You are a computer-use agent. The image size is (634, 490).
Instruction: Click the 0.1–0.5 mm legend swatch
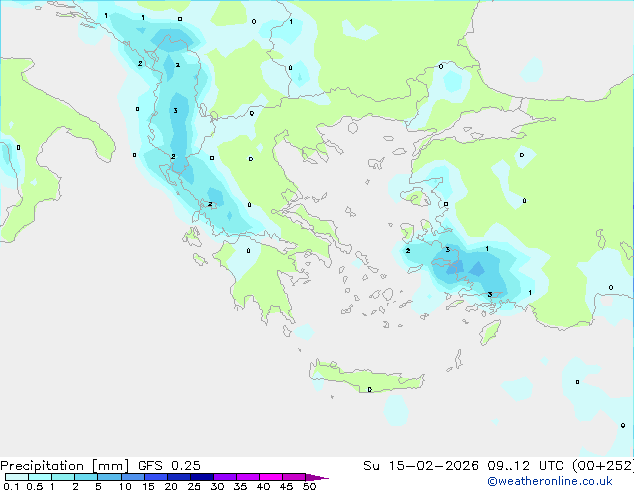17,477
